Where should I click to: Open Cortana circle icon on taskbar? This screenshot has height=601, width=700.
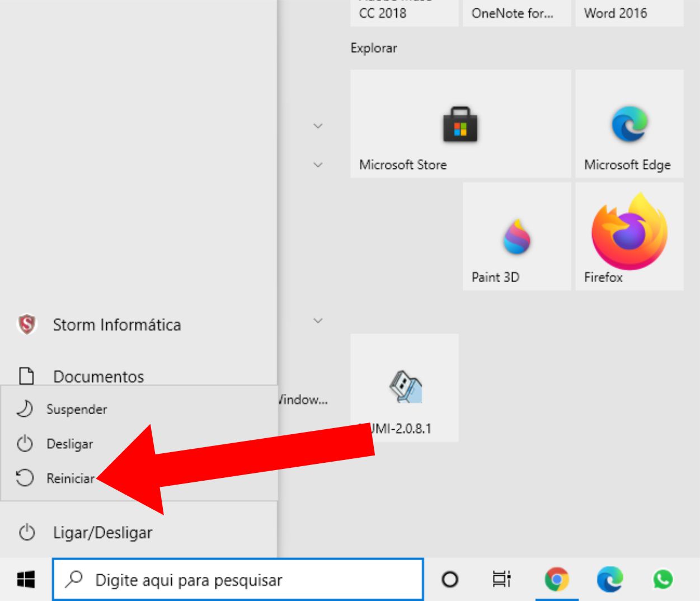[x=450, y=580]
